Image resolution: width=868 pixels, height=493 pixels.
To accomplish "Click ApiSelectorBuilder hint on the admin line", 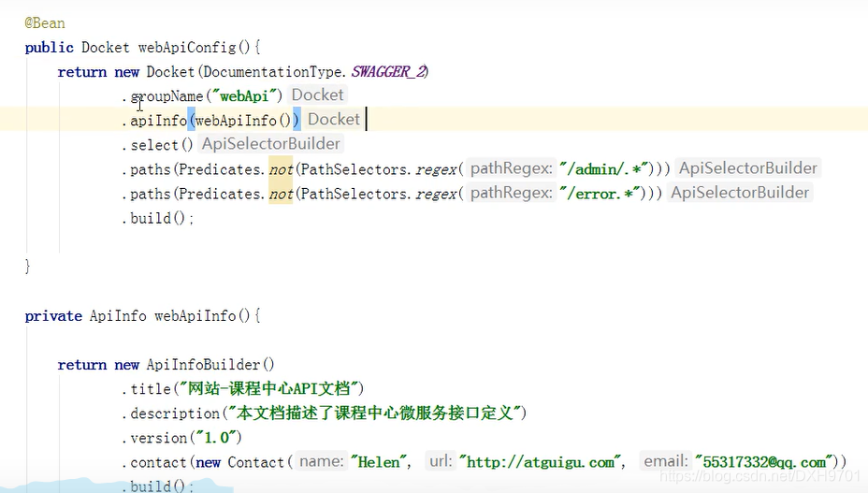I will click(x=748, y=168).
